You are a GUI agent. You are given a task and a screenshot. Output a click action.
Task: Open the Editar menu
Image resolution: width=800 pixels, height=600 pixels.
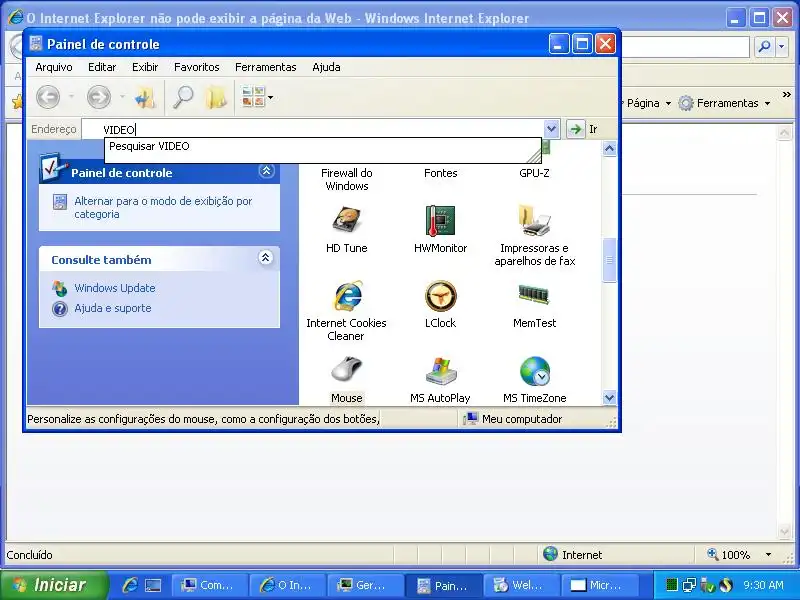click(x=102, y=67)
